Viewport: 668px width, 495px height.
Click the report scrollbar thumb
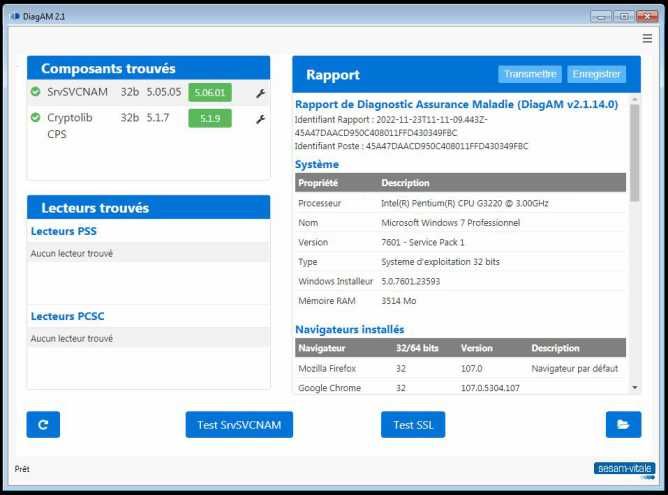point(635,153)
